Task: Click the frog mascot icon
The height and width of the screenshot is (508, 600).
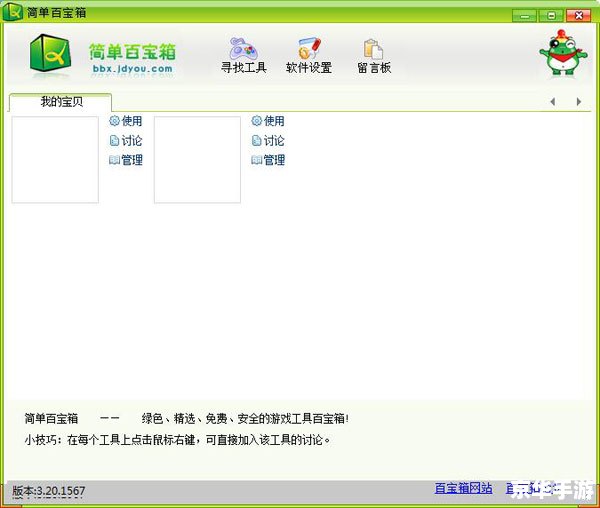Action: [x=563, y=52]
